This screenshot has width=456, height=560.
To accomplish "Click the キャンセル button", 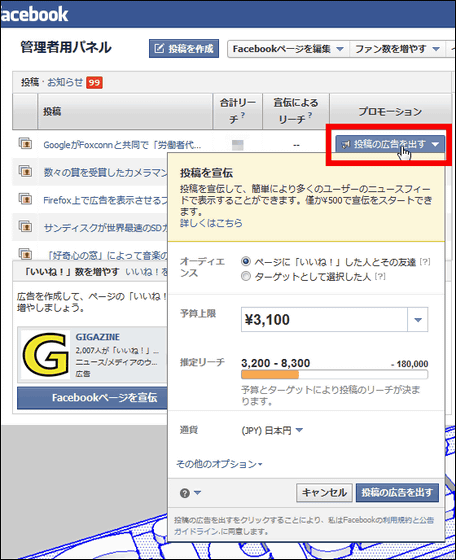I will click(x=324, y=493).
